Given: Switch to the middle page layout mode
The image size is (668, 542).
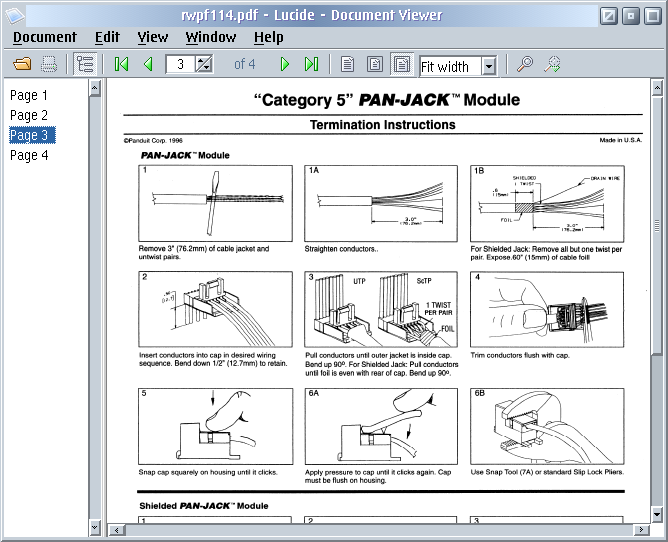Looking at the screenshot, I should (x=374, y=65).
